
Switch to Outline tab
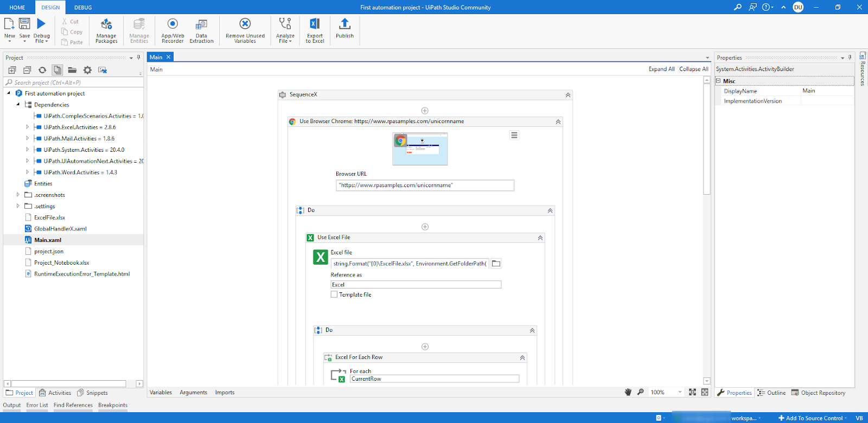[771, 393]
